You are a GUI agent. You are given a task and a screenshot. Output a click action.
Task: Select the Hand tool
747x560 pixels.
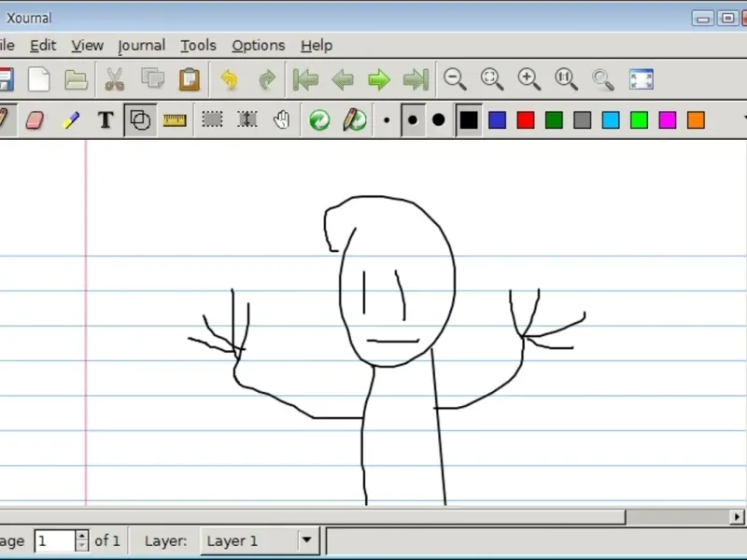click(x=282, y=119)
